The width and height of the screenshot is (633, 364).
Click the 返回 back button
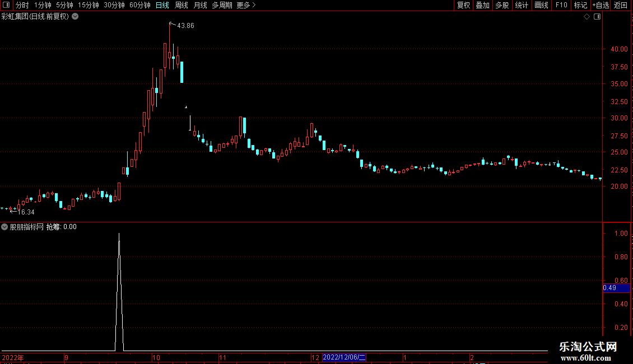pyautogui.click(x=621, y=5)
